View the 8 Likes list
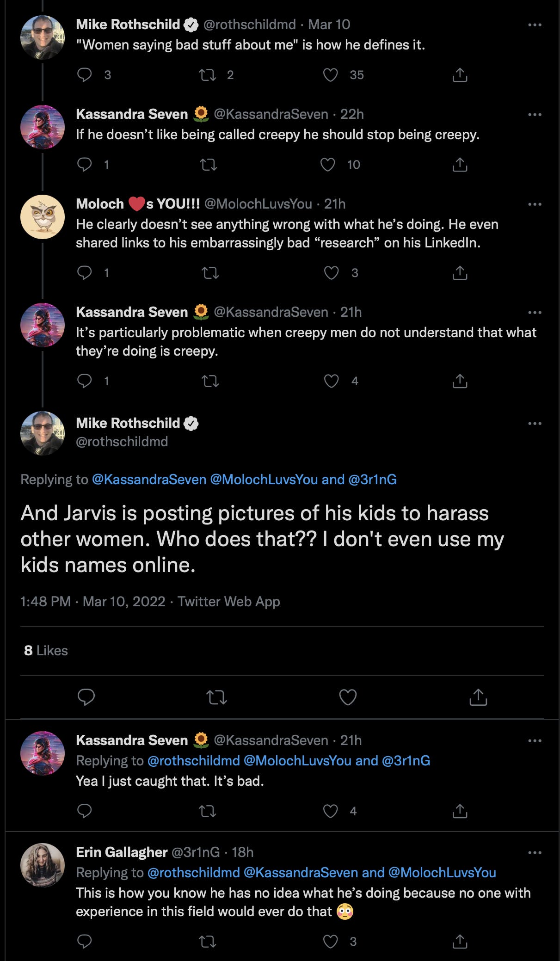The image size is (560, 961). click(46, 651)
